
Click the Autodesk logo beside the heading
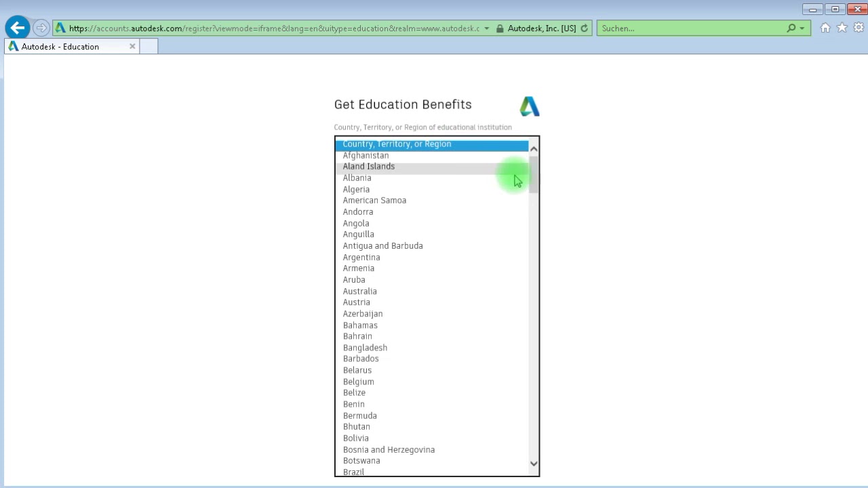pos(530,106)
